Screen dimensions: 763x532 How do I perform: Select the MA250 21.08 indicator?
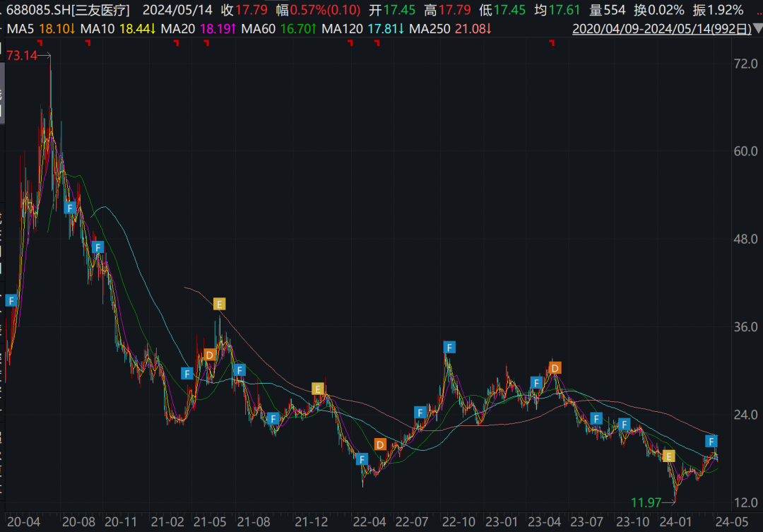tap(450, 29)
